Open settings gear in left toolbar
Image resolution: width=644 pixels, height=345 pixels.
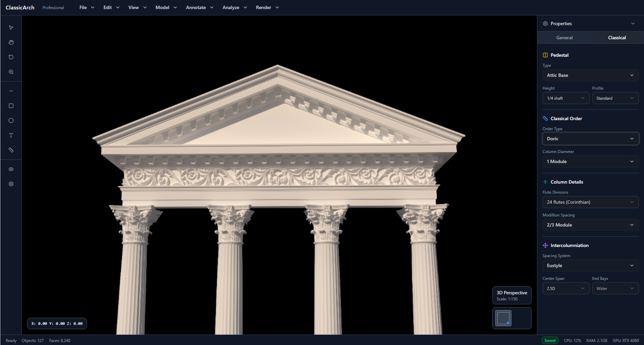coord(11,184)
